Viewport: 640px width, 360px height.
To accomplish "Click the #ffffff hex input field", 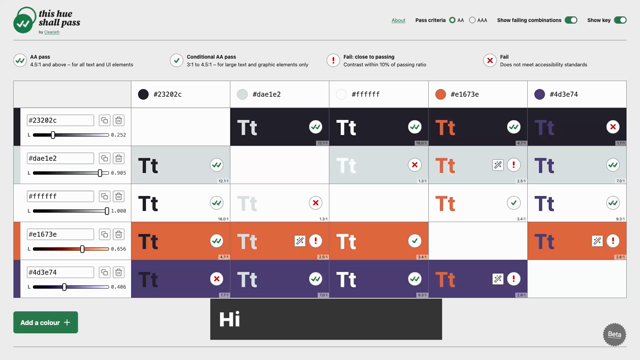I will tap(60, 196).
